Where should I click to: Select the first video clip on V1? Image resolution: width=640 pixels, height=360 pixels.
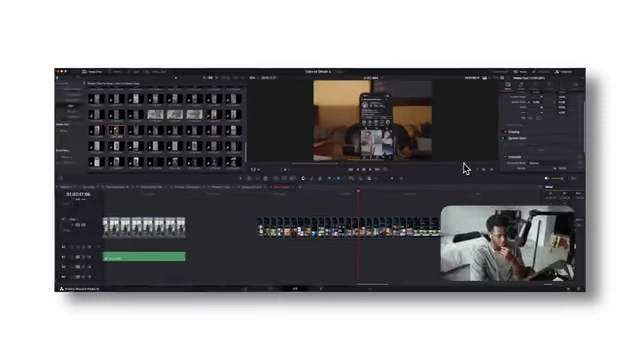144,227
